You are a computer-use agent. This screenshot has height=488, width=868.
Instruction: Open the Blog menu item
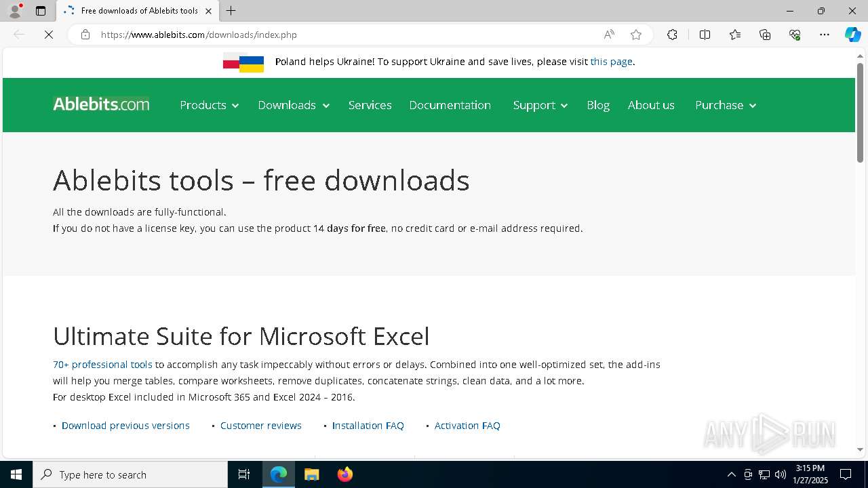[598, 105]
